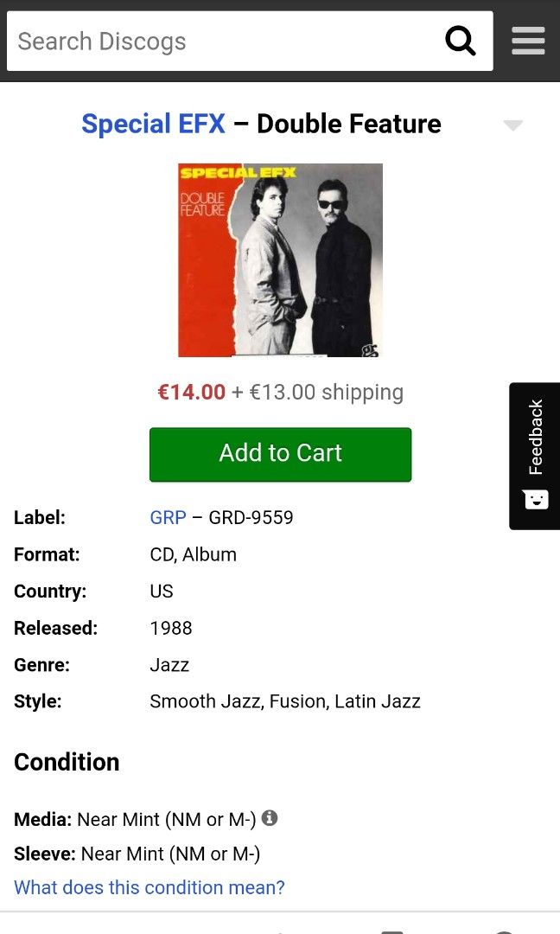The width and height of the screenshot is (560, 934).
Task: Open the GRP label page link
Action: pyautogui.click(x=168, y=517)
